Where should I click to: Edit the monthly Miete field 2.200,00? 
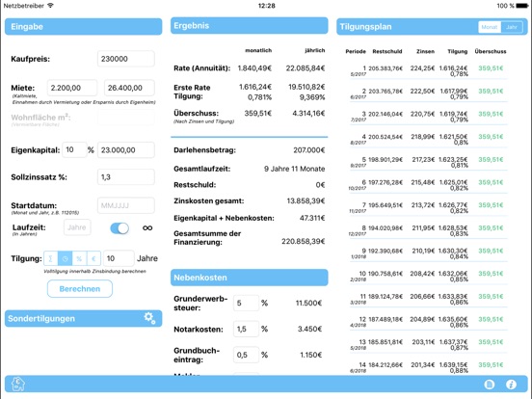click(72, 88)
